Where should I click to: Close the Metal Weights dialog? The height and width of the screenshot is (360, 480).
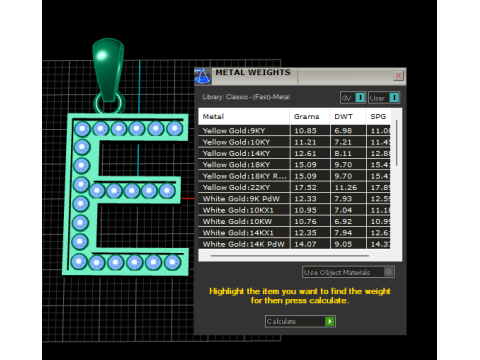(398, 76)
